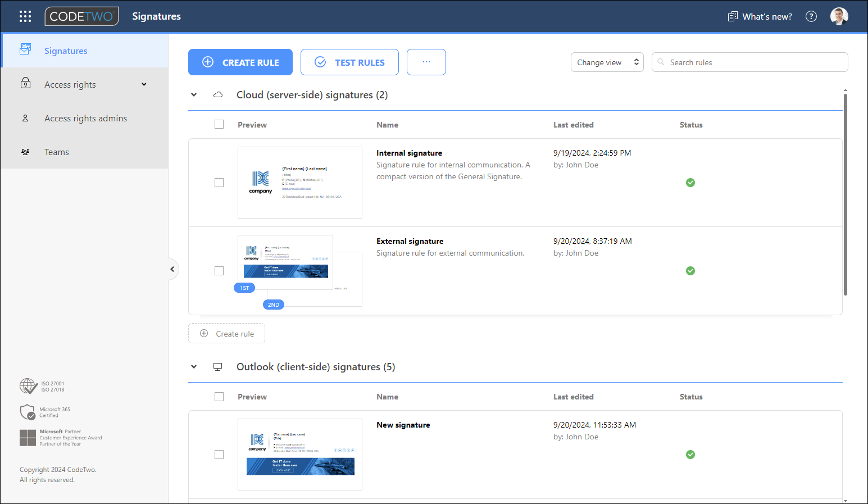Viewport: 868px width, 504px height.
Task: Open the help question mark icon
Action: point(811,16)
